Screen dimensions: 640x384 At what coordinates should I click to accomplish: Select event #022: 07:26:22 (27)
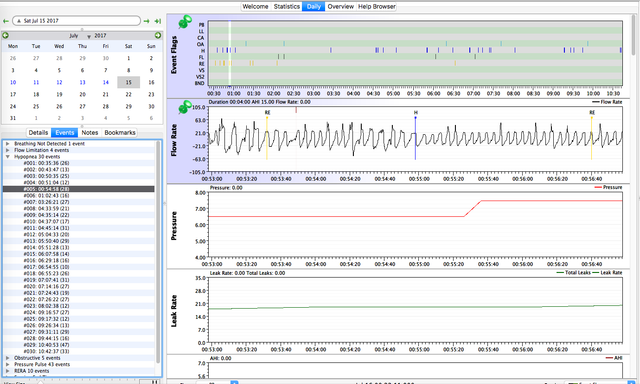[x=79, y=300]
